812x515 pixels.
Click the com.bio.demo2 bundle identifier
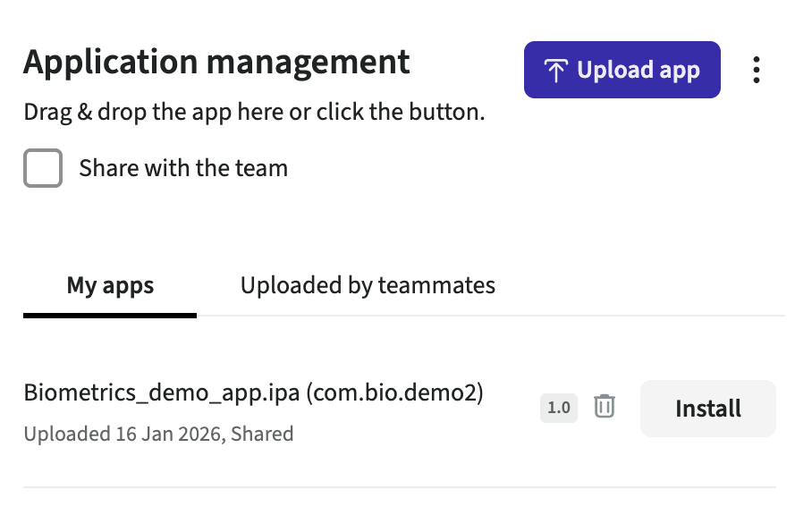(394, 393)
